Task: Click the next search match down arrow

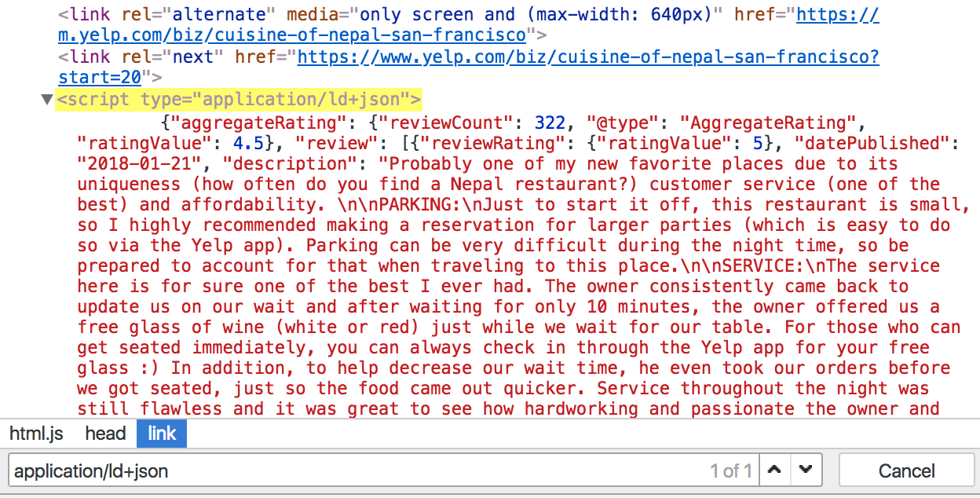Action: 806,470
